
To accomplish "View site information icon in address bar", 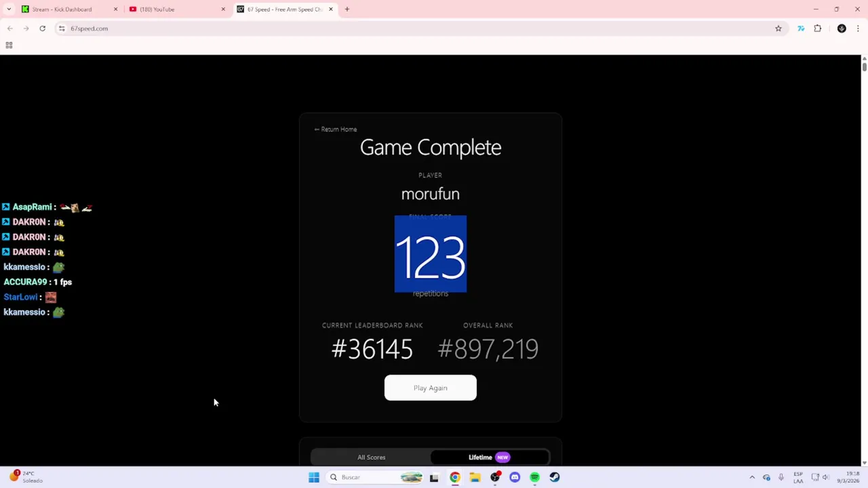I will click(62, 28).
